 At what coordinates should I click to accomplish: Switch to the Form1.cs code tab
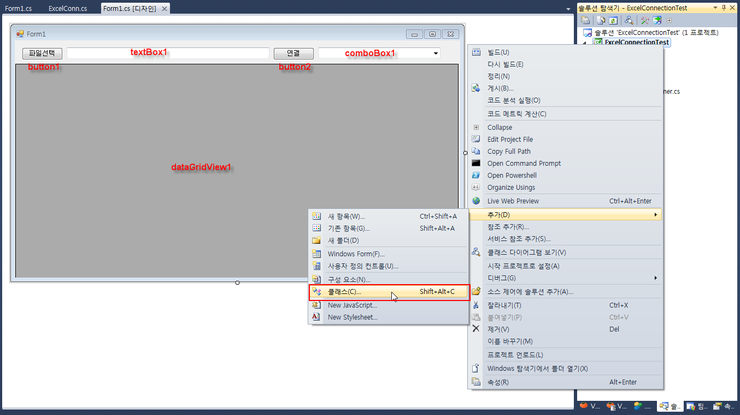(17, 8)
